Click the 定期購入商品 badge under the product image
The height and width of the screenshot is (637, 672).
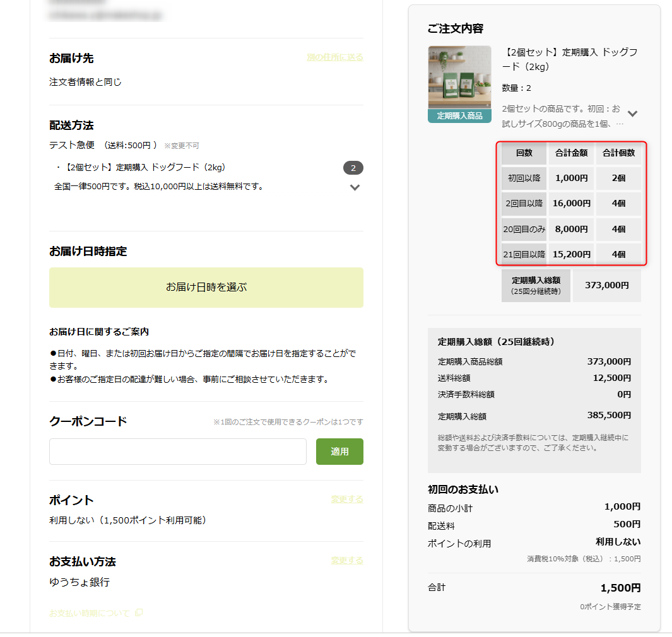click(459, 116)
